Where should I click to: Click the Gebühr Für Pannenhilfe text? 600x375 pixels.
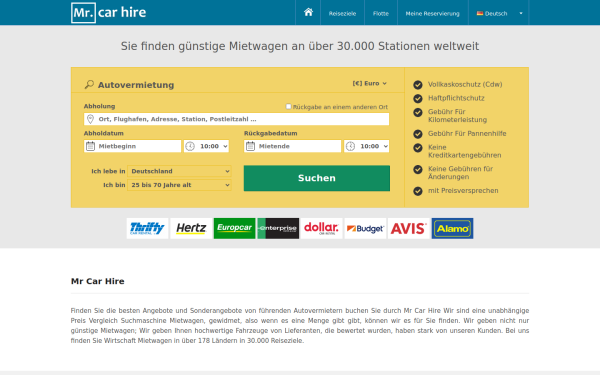pos(467,134)
